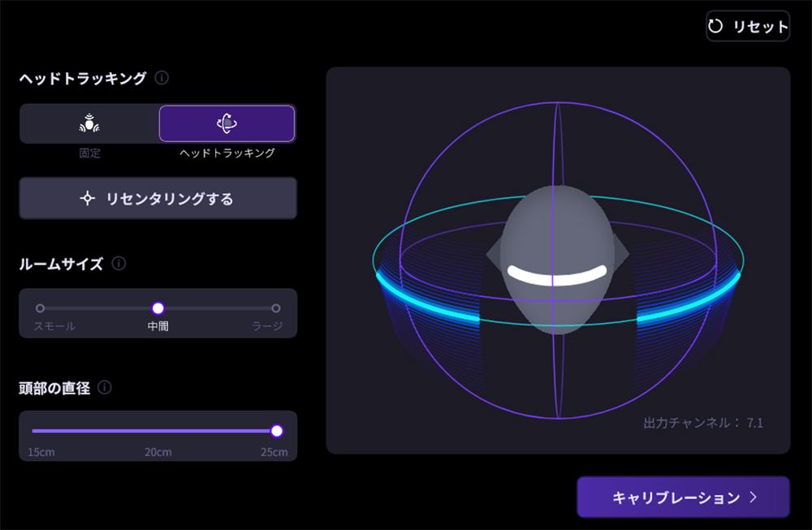
Task: Click the info icon beside ヘッドトラッキング
Action: click(x=162, y=79)
